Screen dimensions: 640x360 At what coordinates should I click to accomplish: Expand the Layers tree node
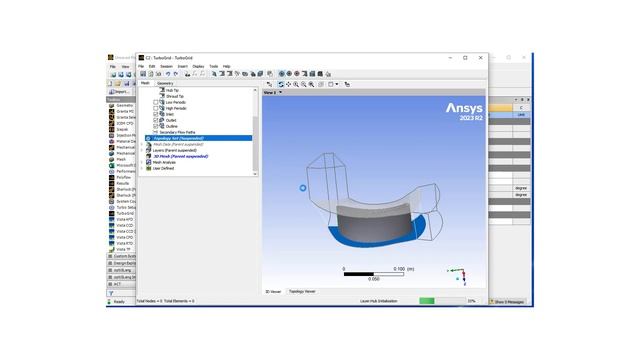pyautogui.click(x=142, y=150)
